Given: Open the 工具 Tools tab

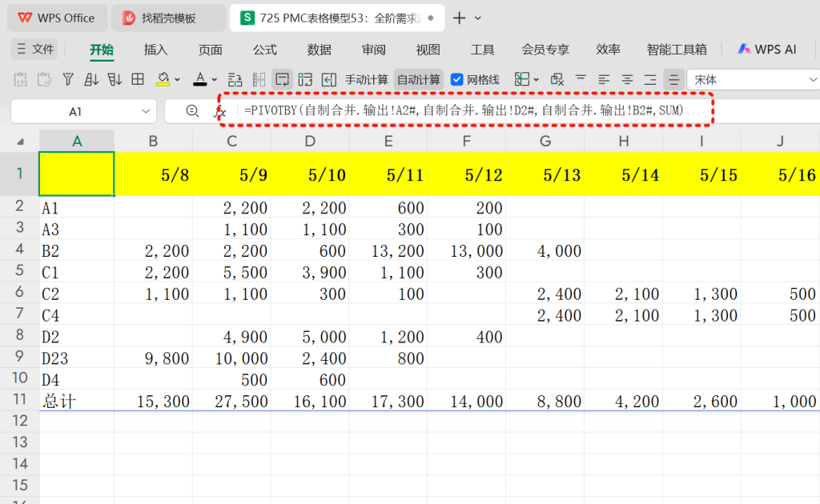Looking at the screenshot, I should pyautogui.click(x=482, y=50).
